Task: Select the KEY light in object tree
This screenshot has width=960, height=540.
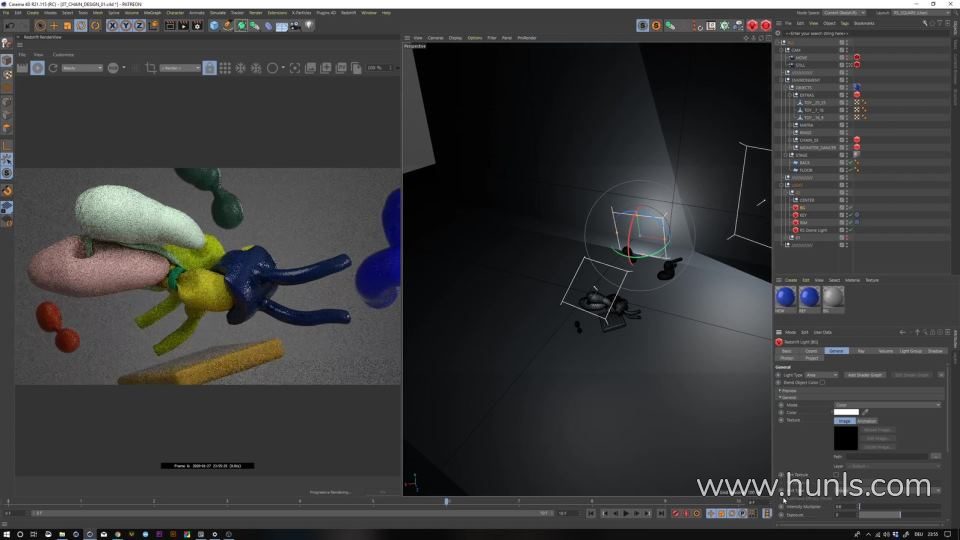Action: [803, 215]
